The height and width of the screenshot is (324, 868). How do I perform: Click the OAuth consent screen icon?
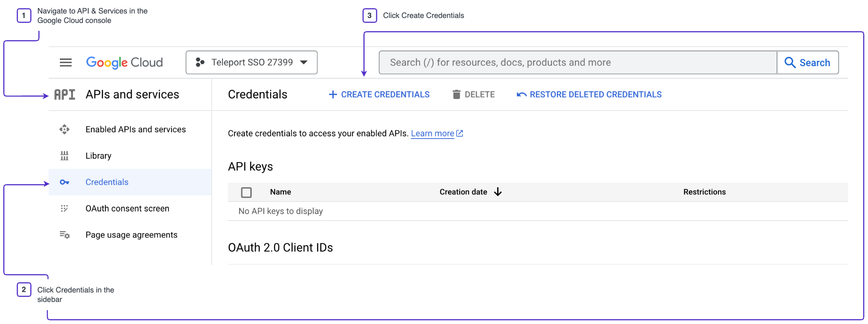(x=64, y=208)
